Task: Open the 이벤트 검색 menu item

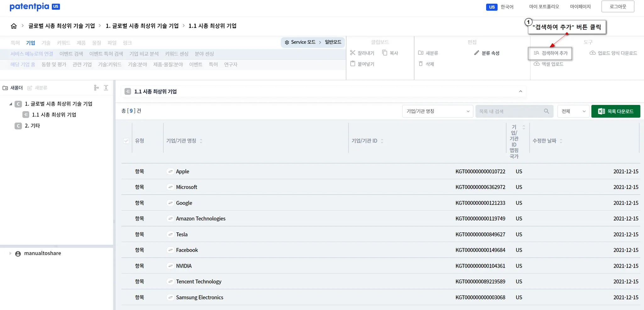Action: coord(71,54)
